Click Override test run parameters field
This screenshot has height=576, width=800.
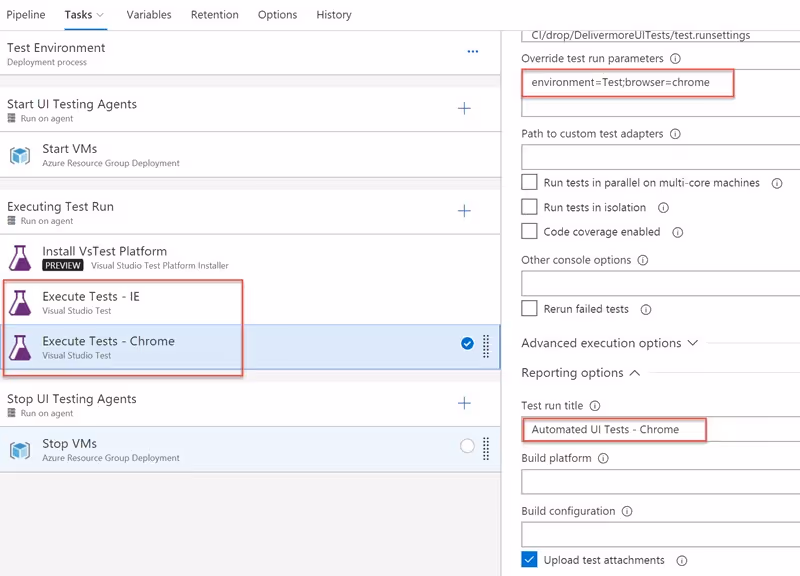tap(661, 93)
